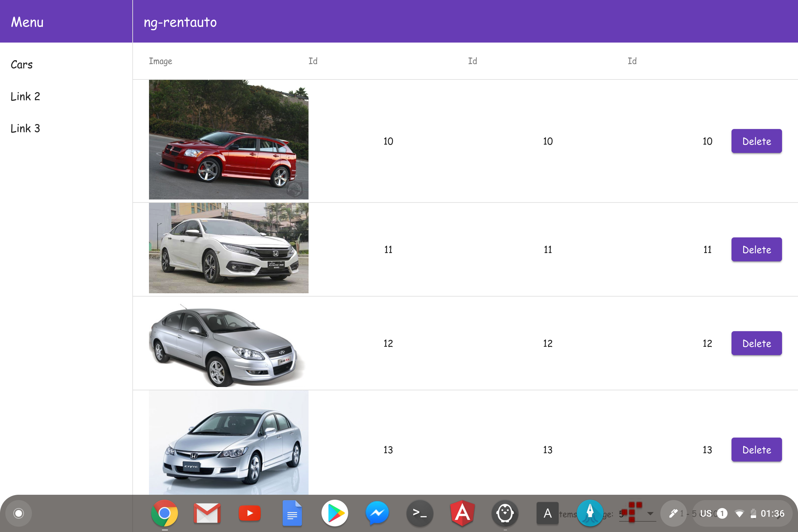Expand the items per page dropdown
798x532 pixels.
(x=650, y=514)
